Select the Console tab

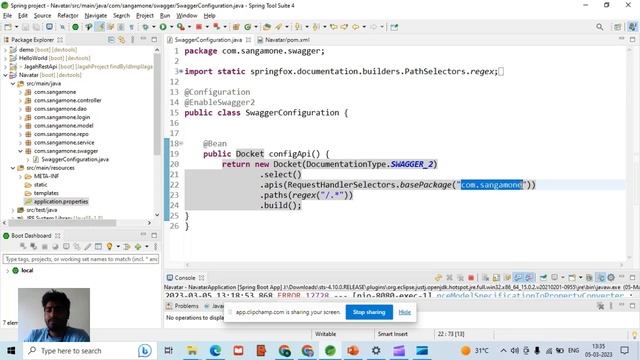(x=184, y=278)
